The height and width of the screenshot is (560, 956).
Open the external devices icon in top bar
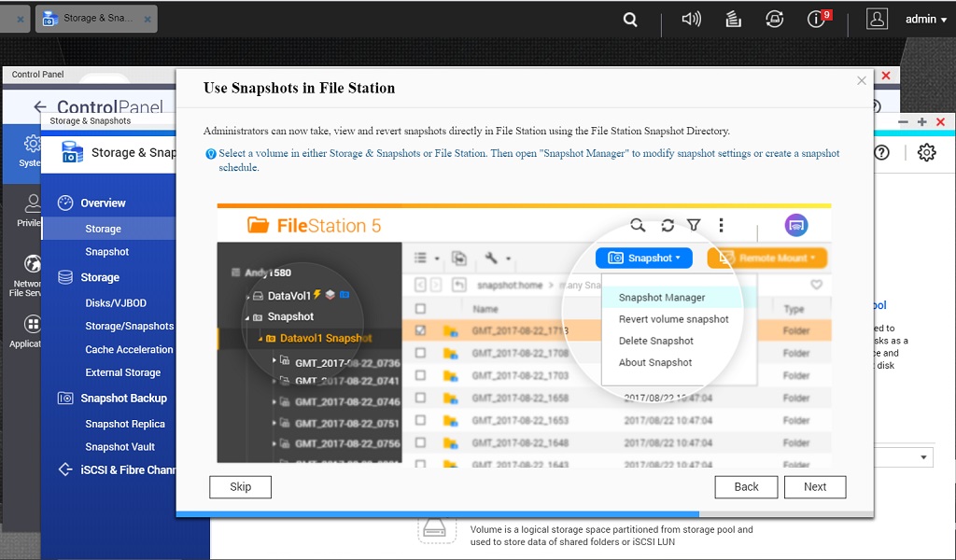tap(774, 20)
